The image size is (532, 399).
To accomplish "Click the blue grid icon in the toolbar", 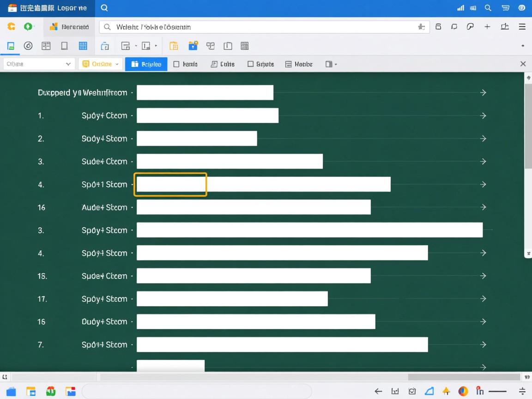I will [x=83, y=46].
